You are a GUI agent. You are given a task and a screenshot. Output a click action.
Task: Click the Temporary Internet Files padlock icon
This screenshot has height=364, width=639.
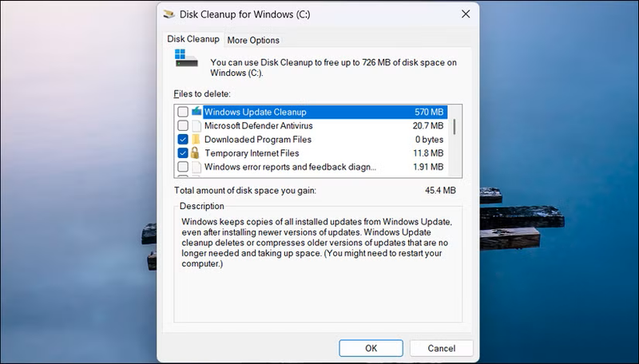click(x=195, y=153)
